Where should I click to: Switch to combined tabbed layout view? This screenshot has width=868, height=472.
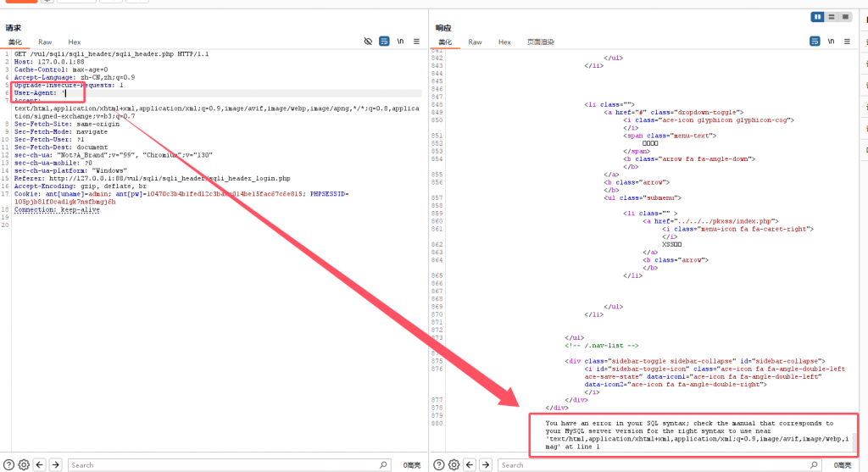pyautogui.click(x=845, y=17)
